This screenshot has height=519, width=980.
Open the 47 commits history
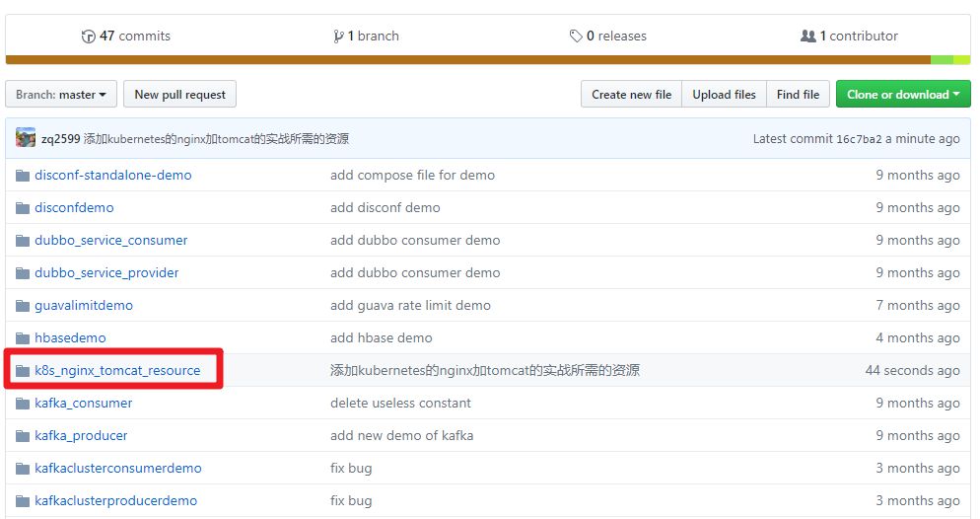click(x=126, y=37)
